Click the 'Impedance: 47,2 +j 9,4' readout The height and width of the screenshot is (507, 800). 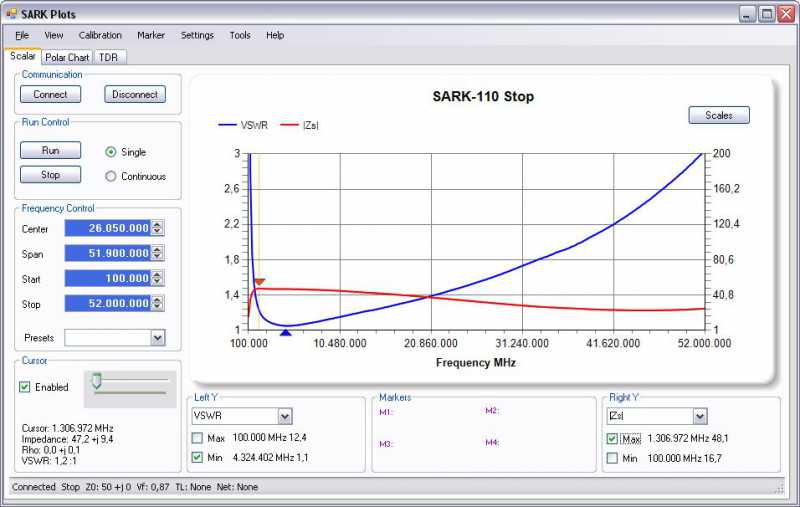pos(67,439)
